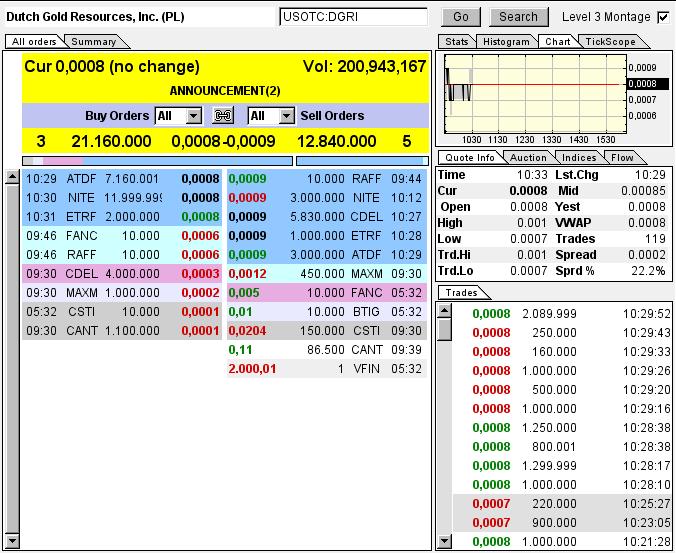Select the Stats tab
The width and height of the screenshot is (676, 553).
coord(456,42)
